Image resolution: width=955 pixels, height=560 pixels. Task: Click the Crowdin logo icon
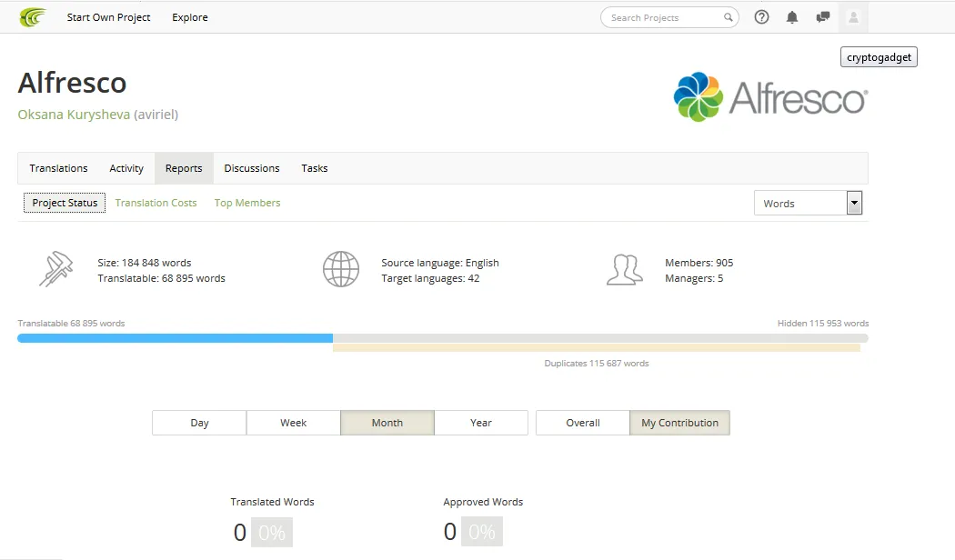(x=33, y=17)
